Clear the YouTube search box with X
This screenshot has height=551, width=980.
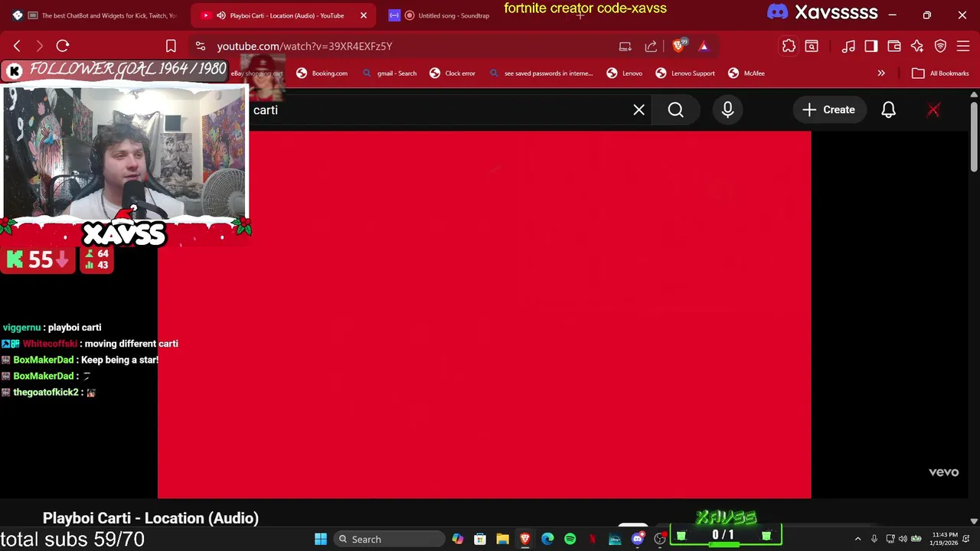[x=639, y=110]
